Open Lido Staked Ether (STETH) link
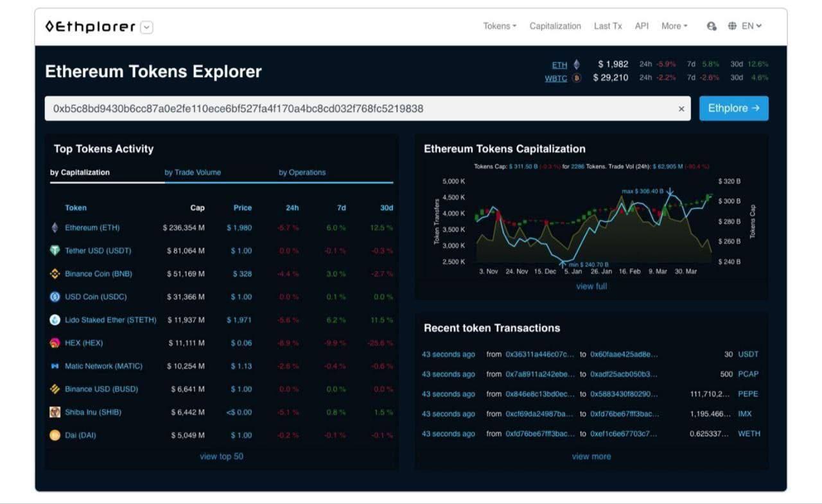The image size is (822, 504). [x=110, y=320]
